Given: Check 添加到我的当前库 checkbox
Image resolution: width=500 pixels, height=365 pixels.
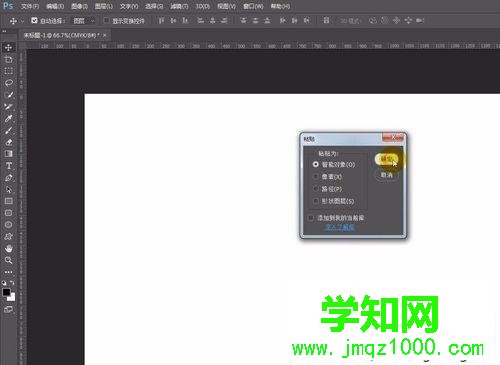Looking at the screenshot, I should (311, 218).
